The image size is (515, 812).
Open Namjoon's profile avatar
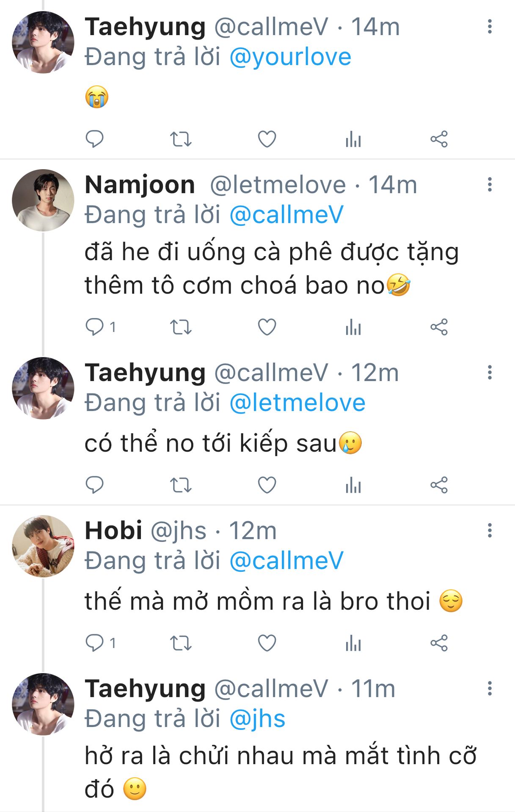pos(43,200)
